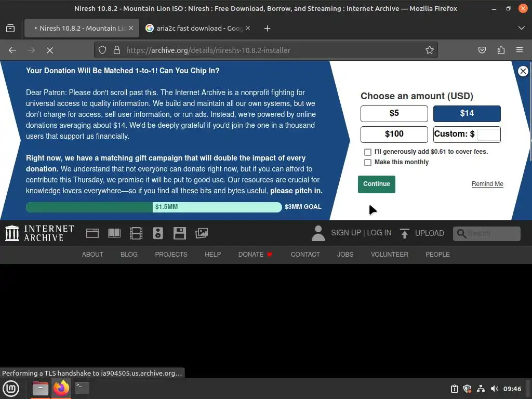Viewport: 532px width, 399px height.
Task: Open update manager shield tray icon
Action: [467, 389]
